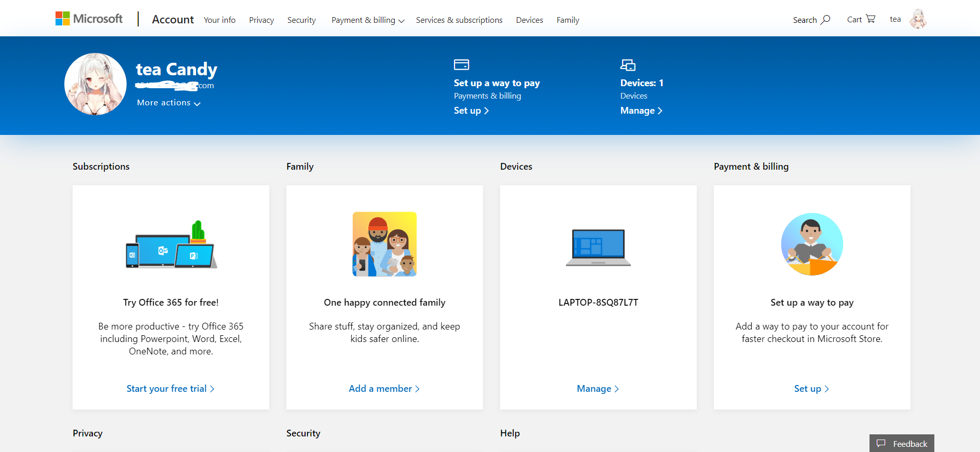This screenshot has height=452, width=980.
Task: Expand the Payment & billing menu
Action: tap(368, 20)
